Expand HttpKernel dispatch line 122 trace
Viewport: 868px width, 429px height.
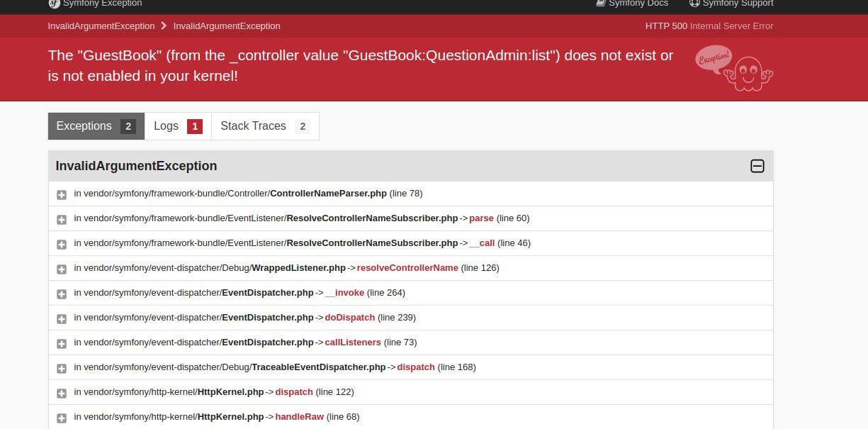(62, 393)
